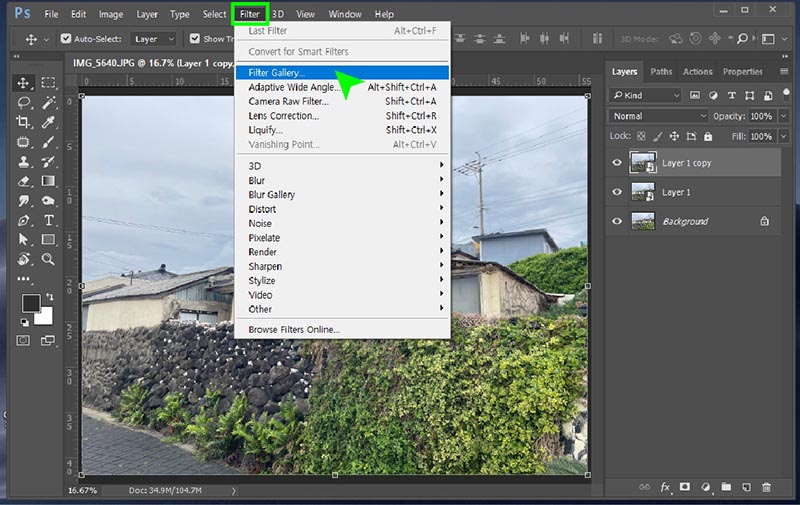Select the Brush tool

(x=48, y=142)
